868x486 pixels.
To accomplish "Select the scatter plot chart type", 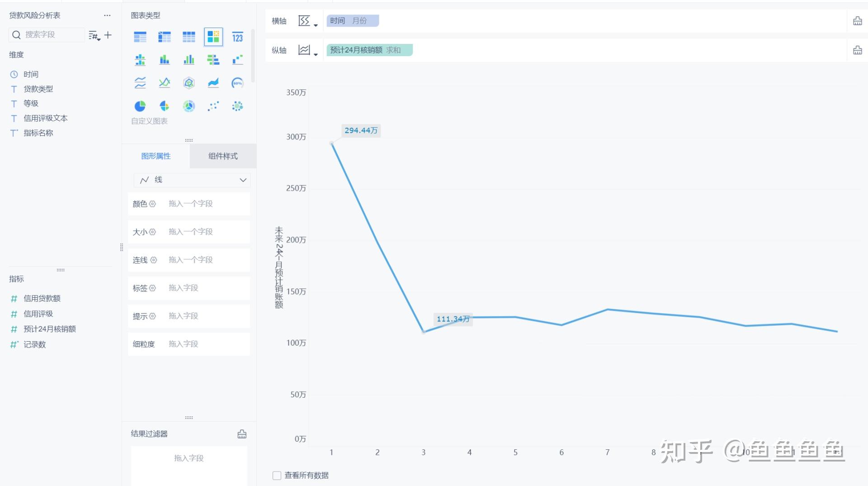I will tap(213, 106).
